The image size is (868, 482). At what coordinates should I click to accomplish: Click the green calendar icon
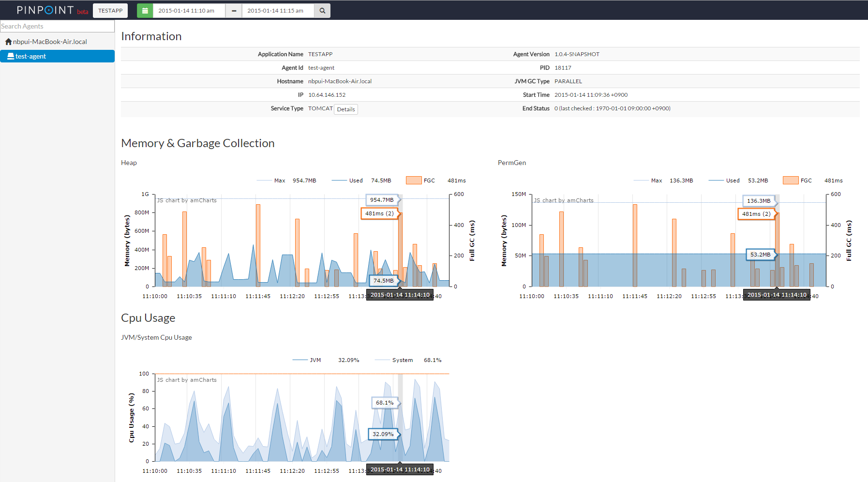click(x=145, y=11)
